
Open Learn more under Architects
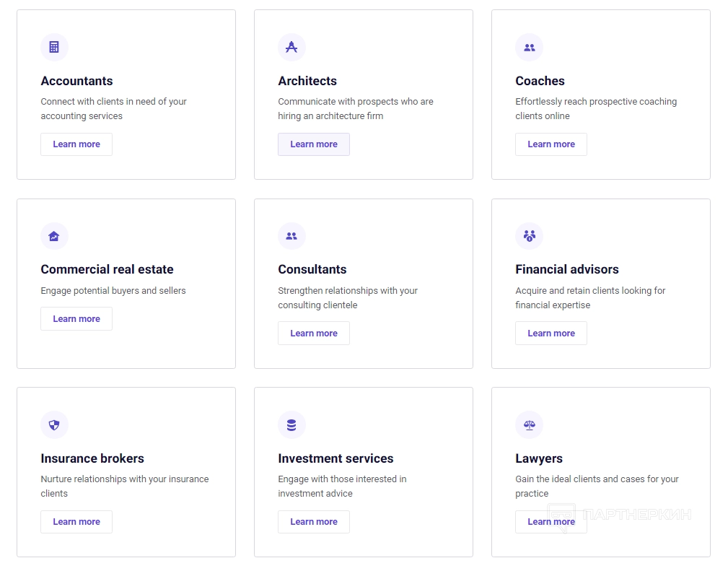point(314,144)
